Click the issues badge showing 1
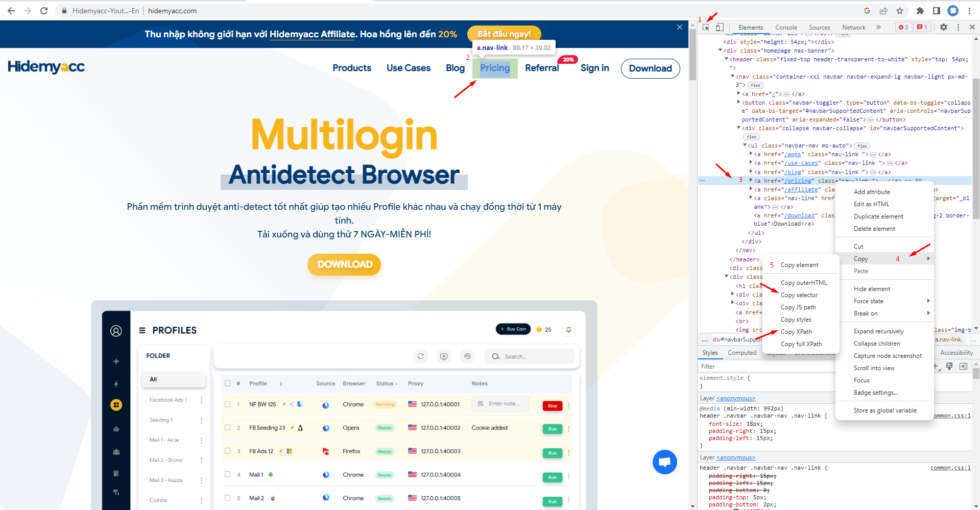 [922, 28]
